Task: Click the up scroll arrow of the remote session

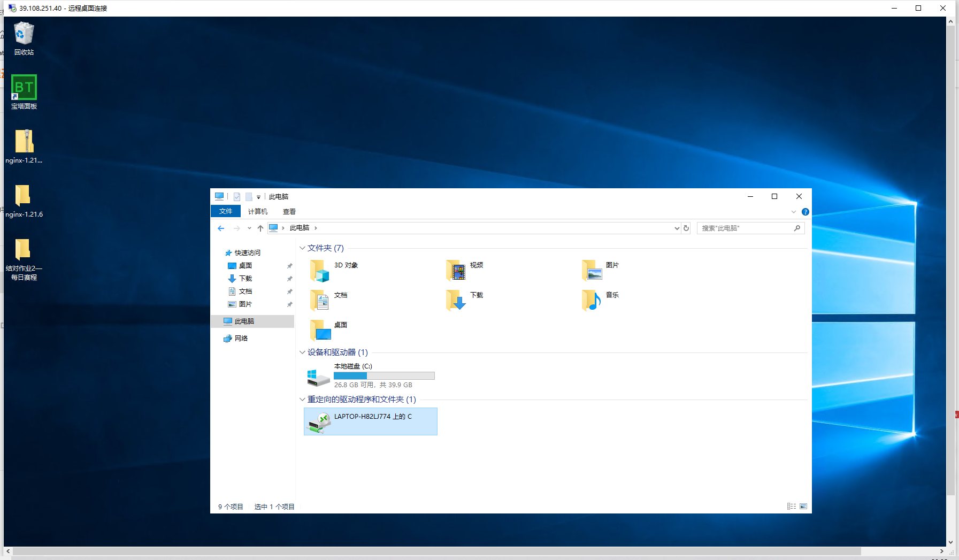Action: click(x=950, y=21)
